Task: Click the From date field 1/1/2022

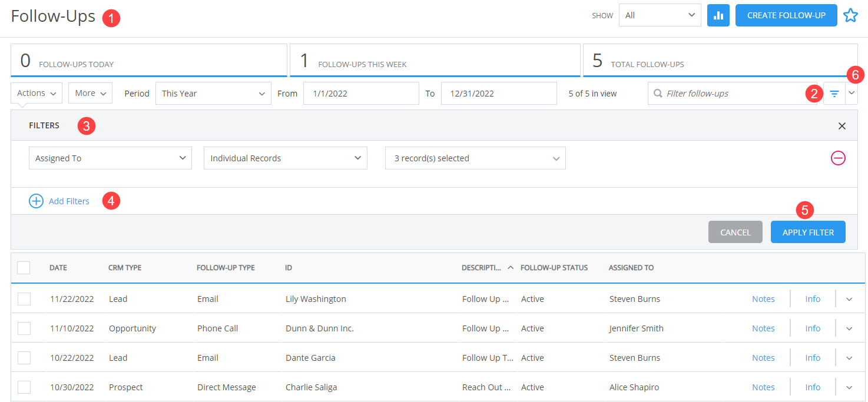Action: click(362, 94)
